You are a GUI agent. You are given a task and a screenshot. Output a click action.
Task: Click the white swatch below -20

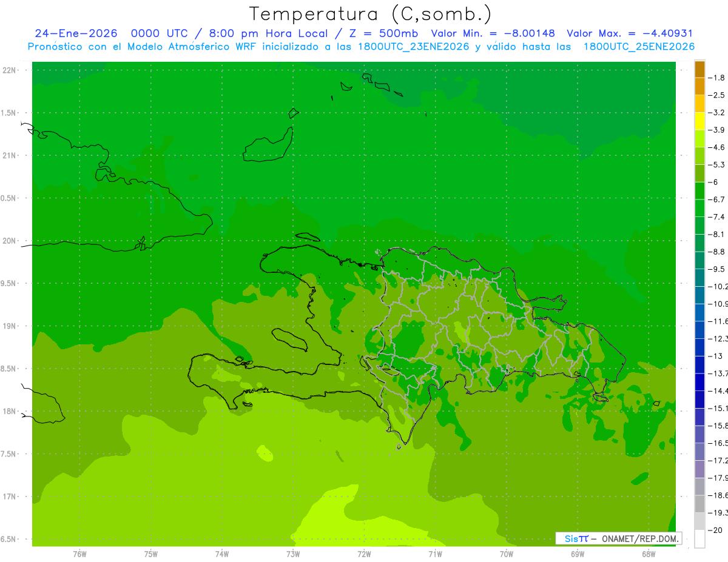pyautogui.click(x=699, y=539)
